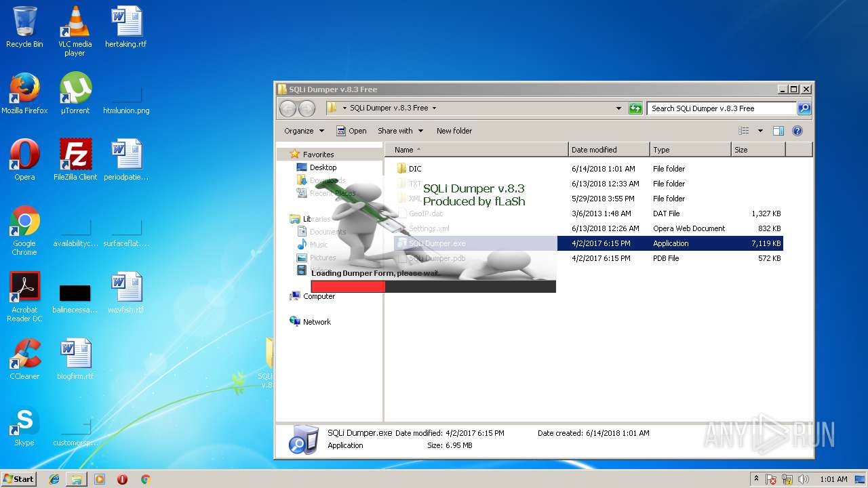868x488 pixels.
Task: Click the red loading progress bar
Action: coord(348,287)
